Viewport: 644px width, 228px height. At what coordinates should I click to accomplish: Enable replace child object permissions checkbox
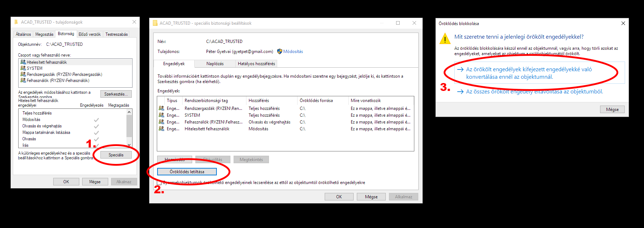(x=159, y=183)
